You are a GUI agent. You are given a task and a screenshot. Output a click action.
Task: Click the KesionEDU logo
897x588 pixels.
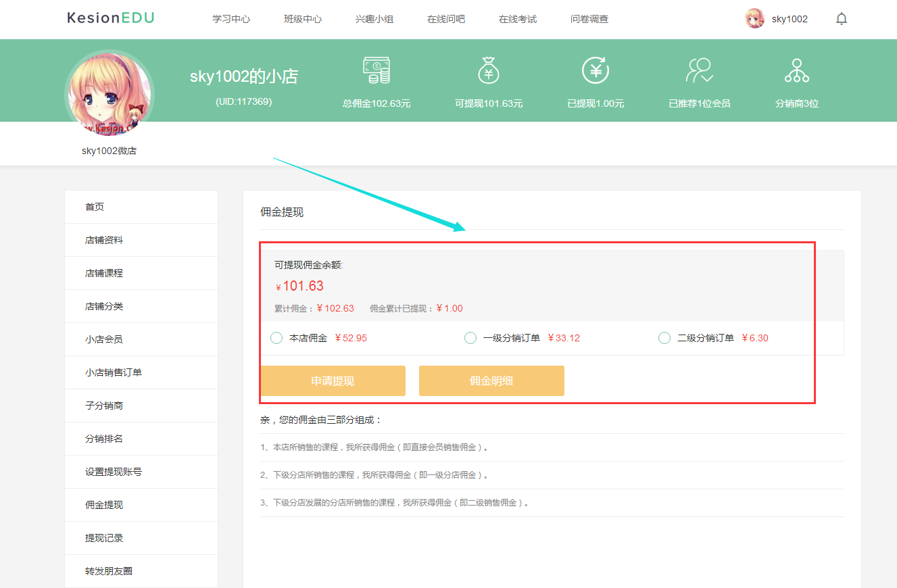pyautogui.click(x=110, y=16)
